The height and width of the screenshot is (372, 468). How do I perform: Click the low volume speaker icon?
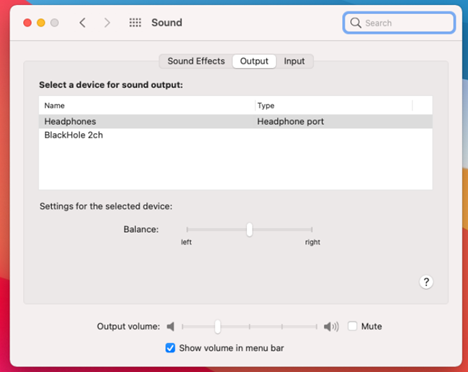[171, 326]
